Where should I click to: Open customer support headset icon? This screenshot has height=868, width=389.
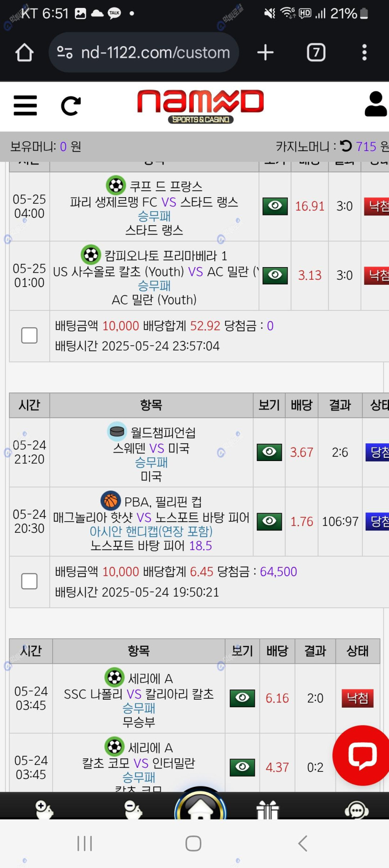coord(356,809)
